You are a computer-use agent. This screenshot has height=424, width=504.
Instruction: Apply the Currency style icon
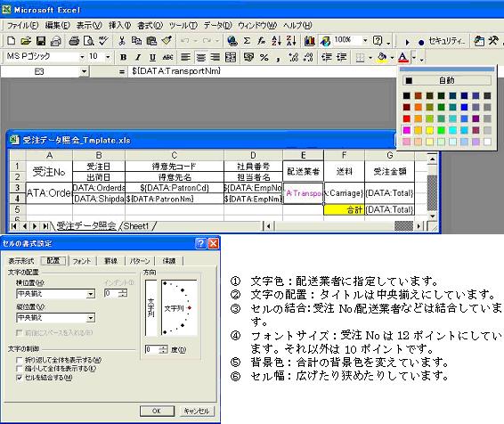[x=248, y=58]
